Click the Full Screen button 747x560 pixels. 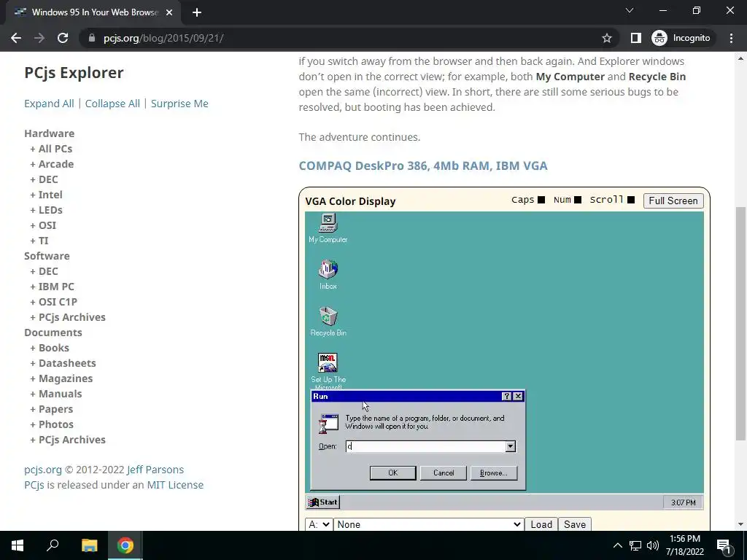tap(673, 201)
